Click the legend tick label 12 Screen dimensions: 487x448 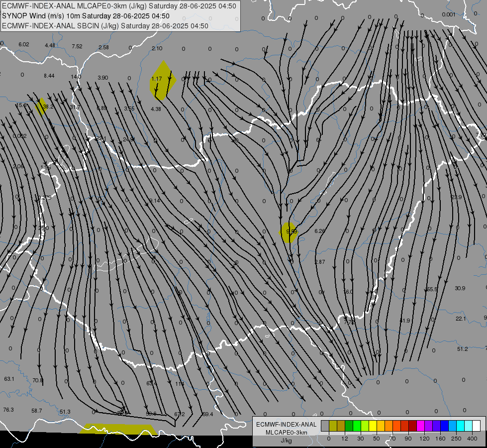point(345,439)
